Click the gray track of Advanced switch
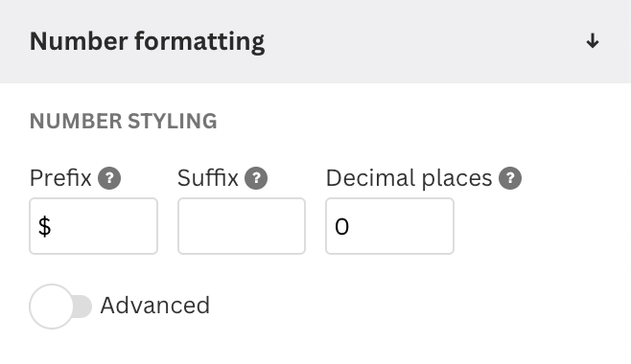The image size is (631, 364). (83, 307)
